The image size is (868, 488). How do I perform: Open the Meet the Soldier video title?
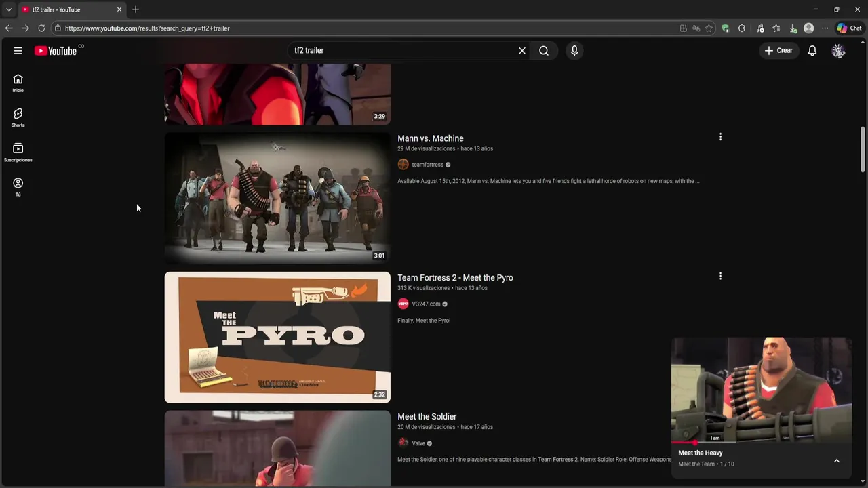(x=427, y=417)
